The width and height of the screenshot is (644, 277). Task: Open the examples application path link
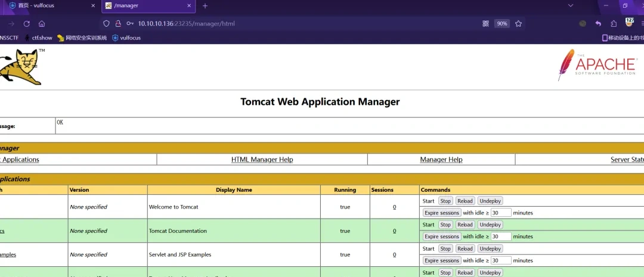(8, 255)
